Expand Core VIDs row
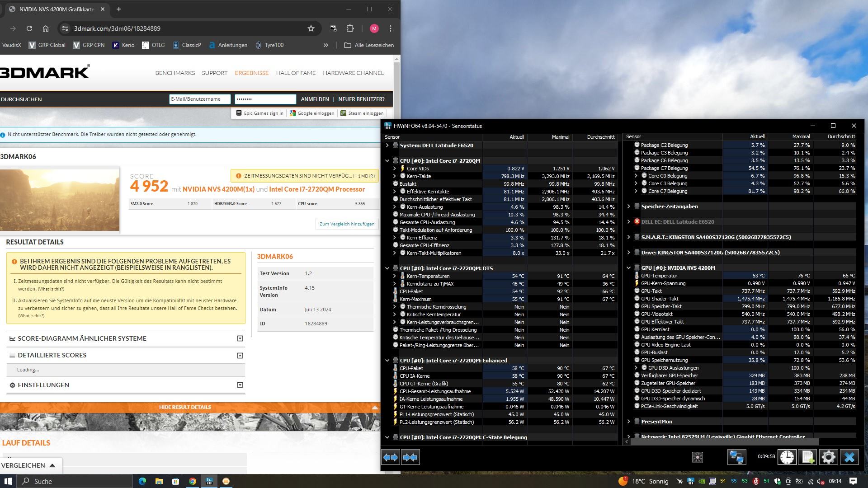Image resolution: width=868 pixels, height=488 pixels. point(394,169)
